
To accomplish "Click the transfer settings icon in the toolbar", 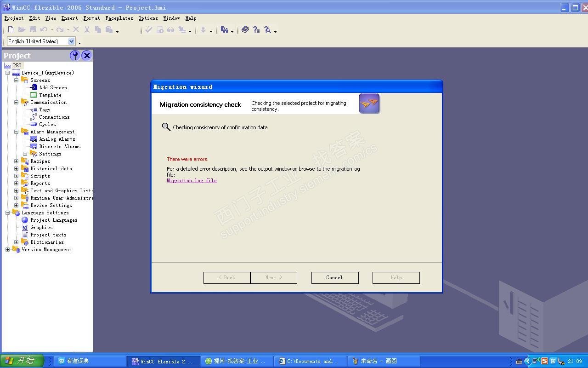I will (182, 29).
